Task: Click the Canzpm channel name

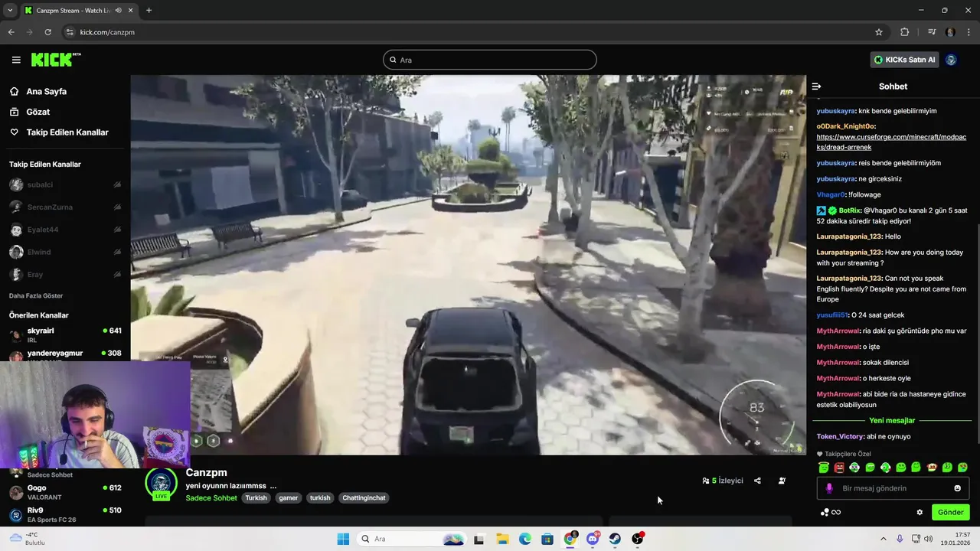Action: pyautogui.click(x=206, y=472)
